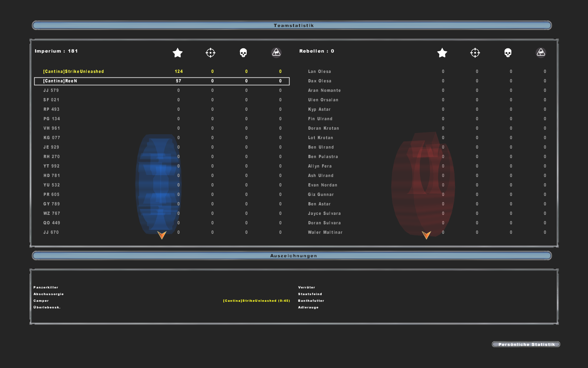Select Imperium player KG 077

(x=52, y=138)
